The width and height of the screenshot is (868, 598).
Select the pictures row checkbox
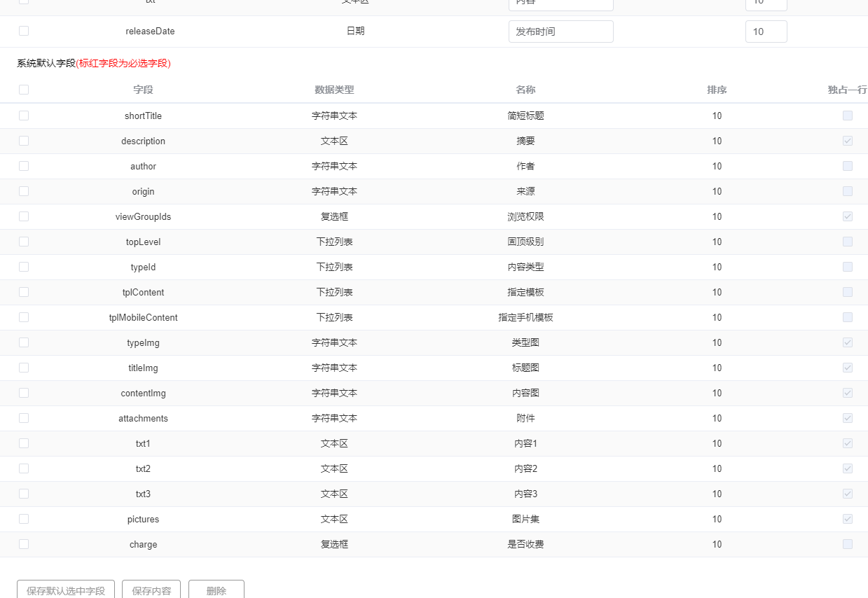(24, 519)
